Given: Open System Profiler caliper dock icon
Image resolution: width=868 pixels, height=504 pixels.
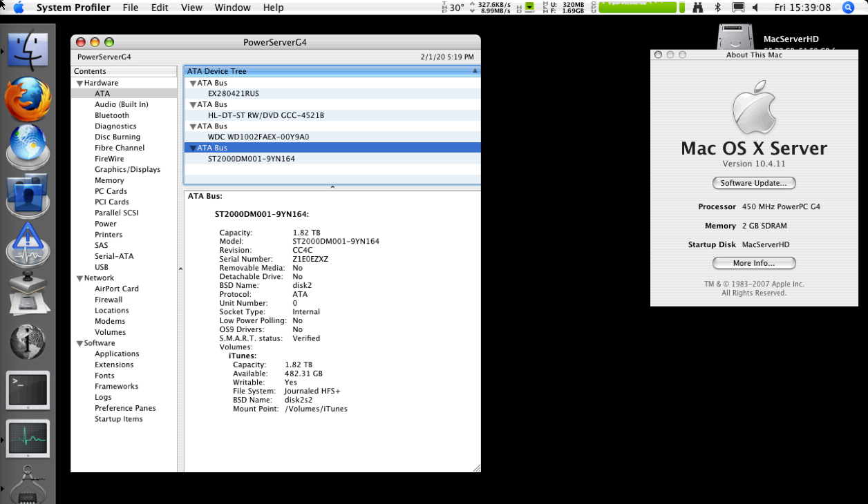Looking at the screenshot, I should pos(28,485).
